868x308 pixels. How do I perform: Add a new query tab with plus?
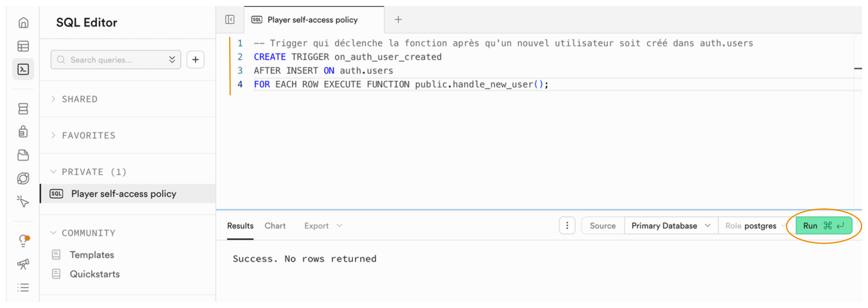(x=398, y=20)
